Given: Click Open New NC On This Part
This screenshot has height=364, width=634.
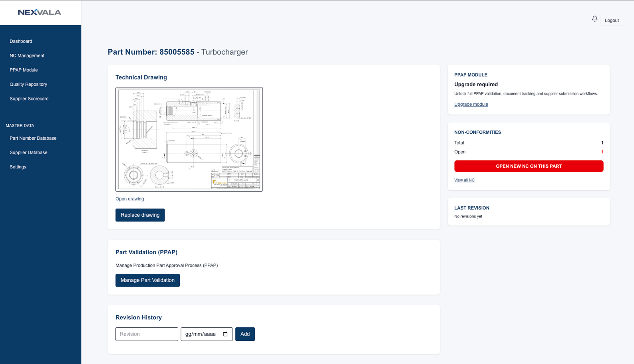Looking at the screenshot, I should click(529, 166).
